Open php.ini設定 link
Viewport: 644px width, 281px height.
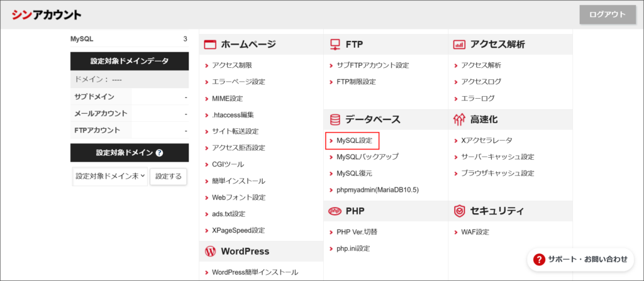point(353,248)
